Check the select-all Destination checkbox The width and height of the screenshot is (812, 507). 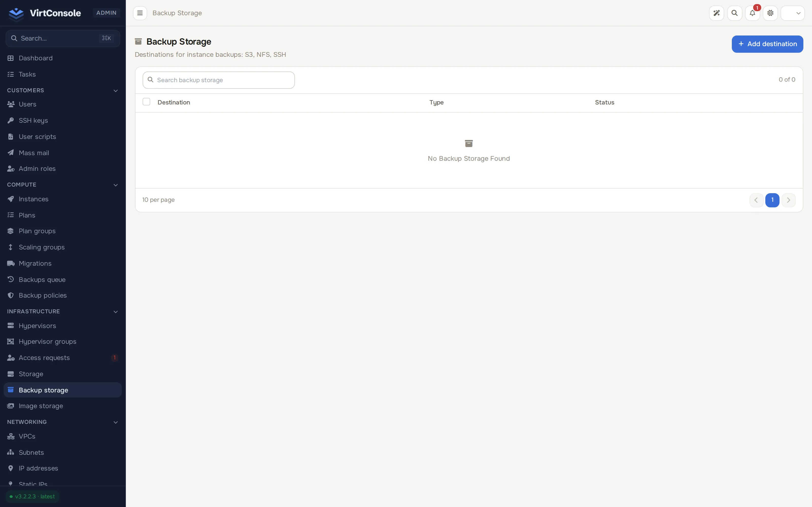pos(146,102)
